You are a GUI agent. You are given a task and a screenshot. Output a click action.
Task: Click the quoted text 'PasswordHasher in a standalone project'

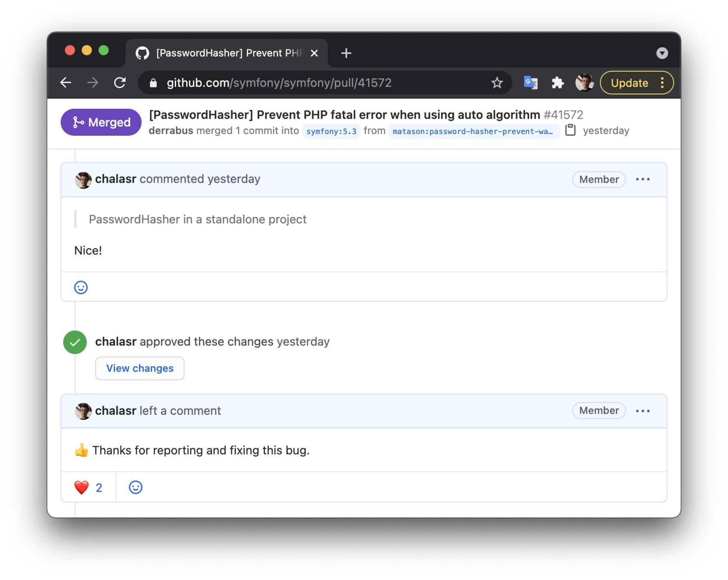(198, 219)
